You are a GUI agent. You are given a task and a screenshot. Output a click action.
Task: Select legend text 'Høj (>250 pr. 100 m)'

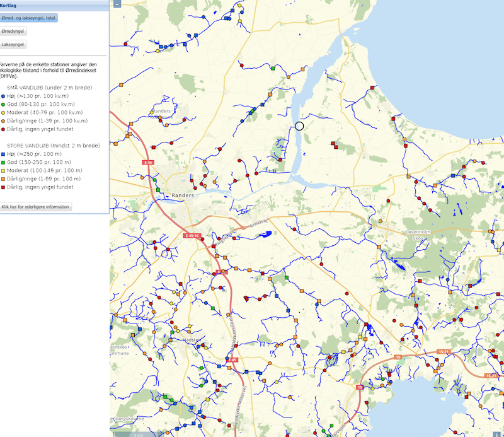click(34, 154)
